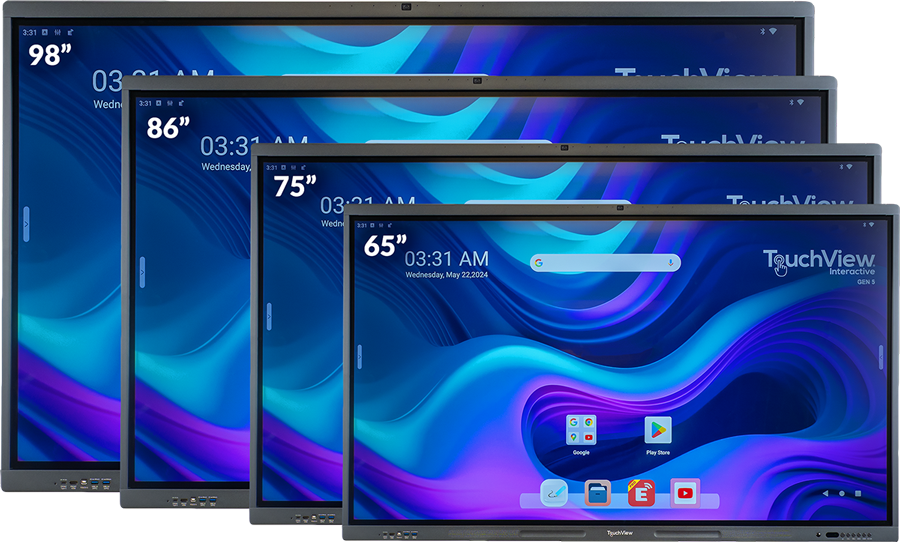Expand the left sidebar handle on 65" display
900x542 pixels.
[x=360, y=357]
